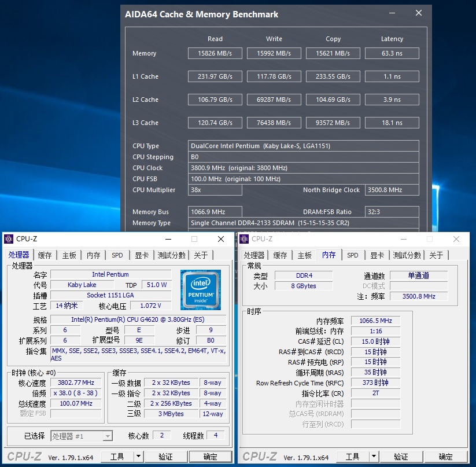The width and height of the screenshot is (476, 467).
Task: Expand 工具 dropdown arrow in memory window
Action: (374, 457)
